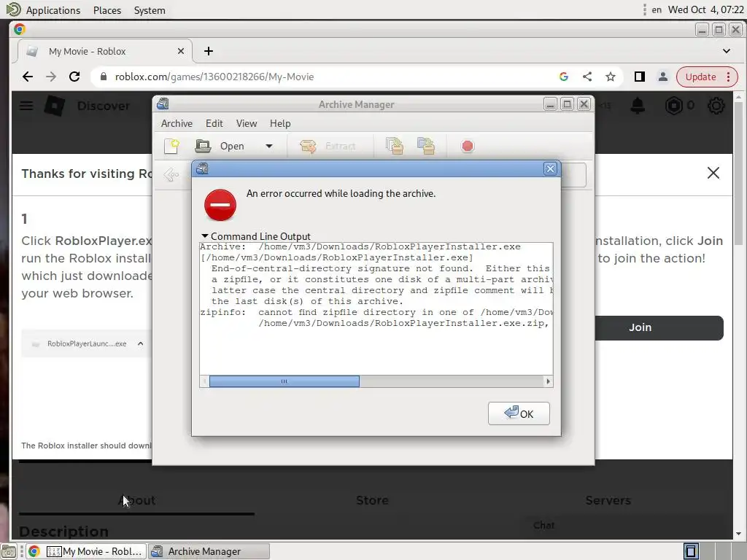This screenshot has height=560, width=747.
Task: Click the show desktop icon in the taskbar
Action: (x=9, y=551)
